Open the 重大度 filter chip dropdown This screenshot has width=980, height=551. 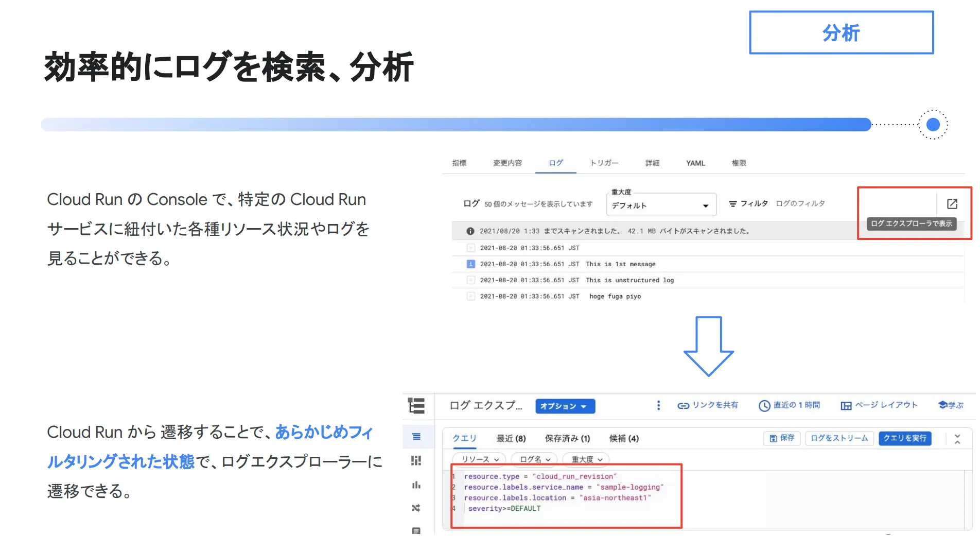[x=586, y=459]
